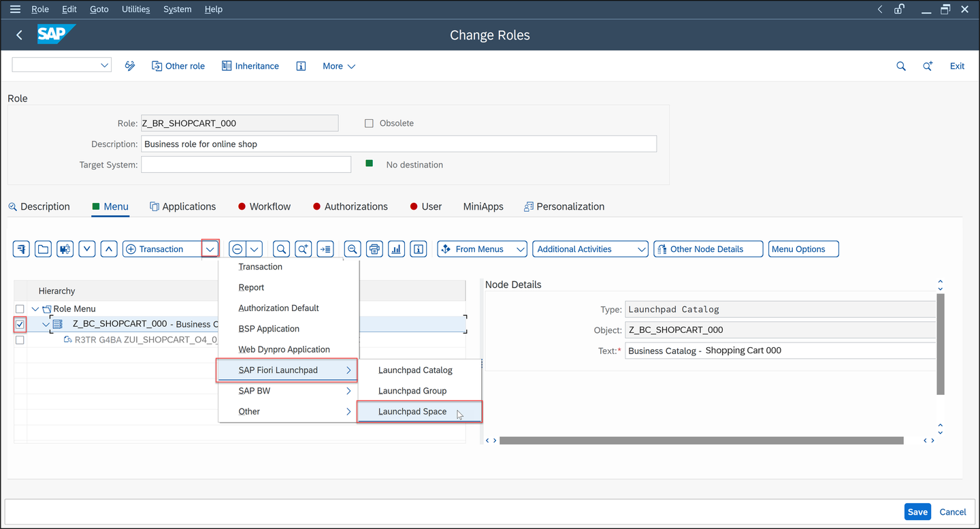The height and width of the screenshot is (529, 980).
Task: Choose Web Dynpro Application from dropdown menu
Action: (x=288, y=349)
